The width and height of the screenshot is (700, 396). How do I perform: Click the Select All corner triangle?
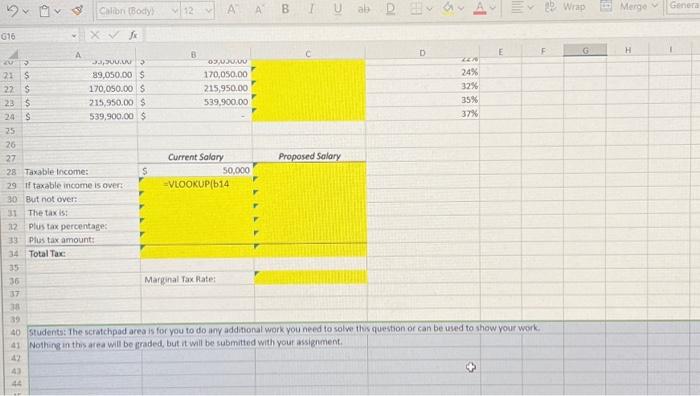click(13, 55)
